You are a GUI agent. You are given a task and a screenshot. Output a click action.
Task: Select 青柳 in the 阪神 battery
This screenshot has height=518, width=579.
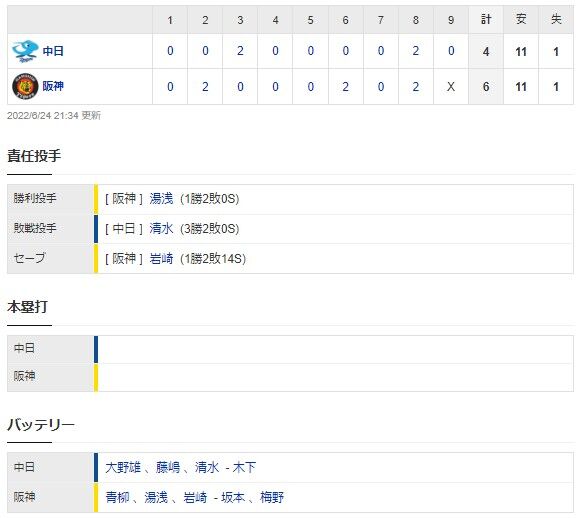(x=117, y=497)
